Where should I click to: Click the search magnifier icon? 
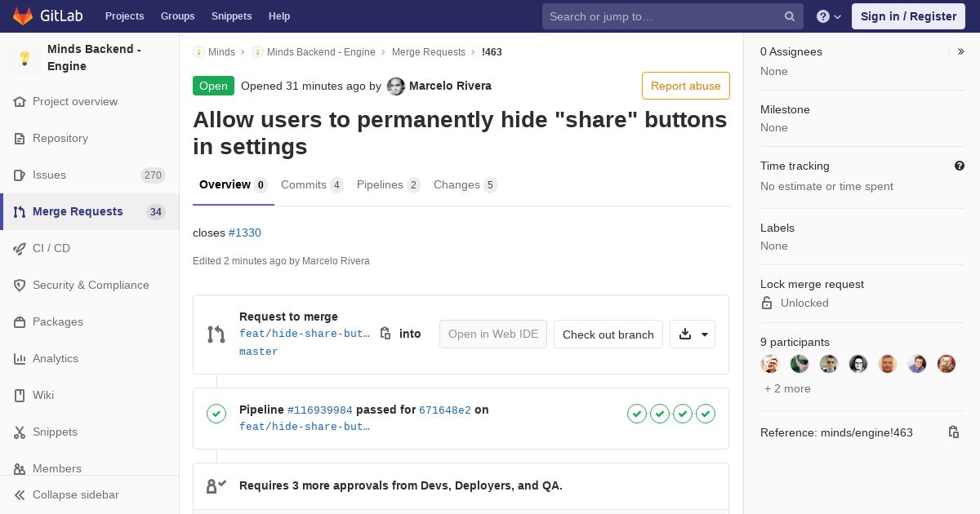coord(790,16)
